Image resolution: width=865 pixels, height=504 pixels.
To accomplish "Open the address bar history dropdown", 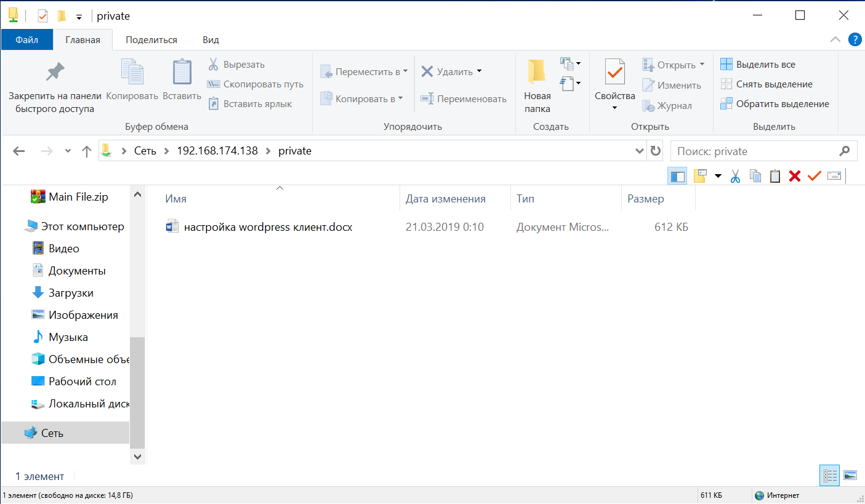I will click(x=640, y=151).
